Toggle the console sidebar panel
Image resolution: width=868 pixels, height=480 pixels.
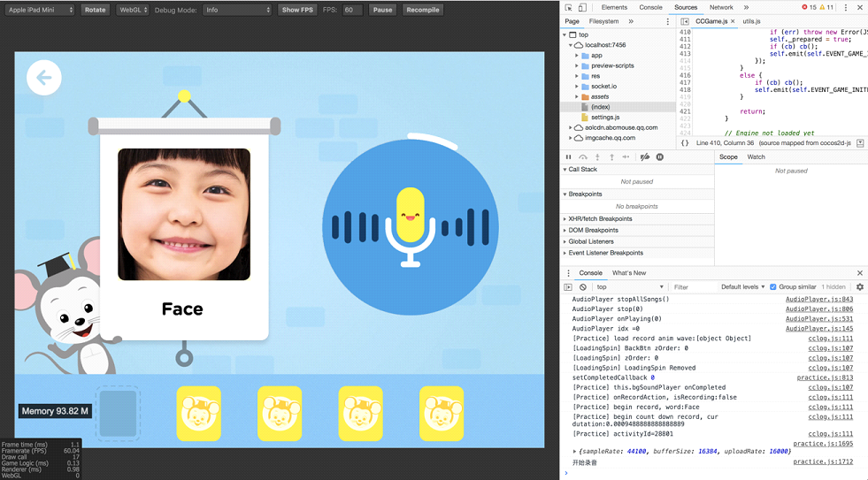pyautogui.click(x=568, y=287)
